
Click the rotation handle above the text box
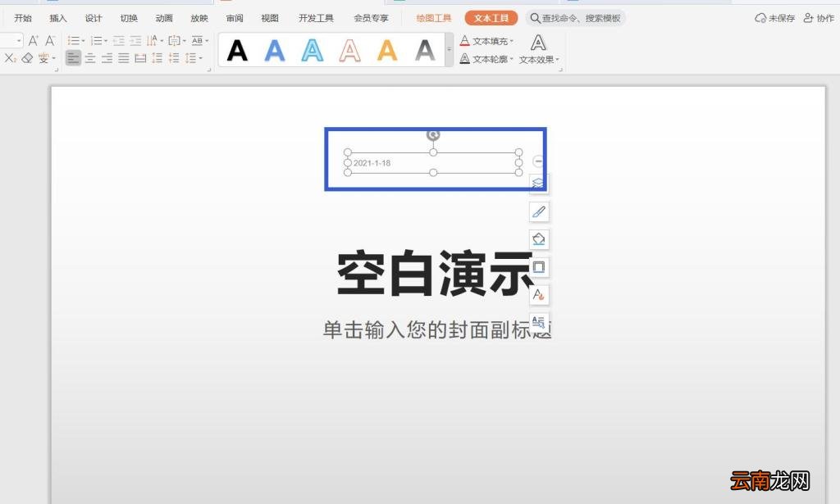(x=433, y=135)
